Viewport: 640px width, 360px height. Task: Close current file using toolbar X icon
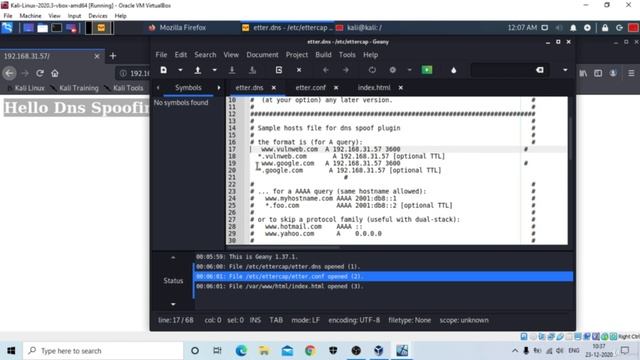(x=299, y=70)
